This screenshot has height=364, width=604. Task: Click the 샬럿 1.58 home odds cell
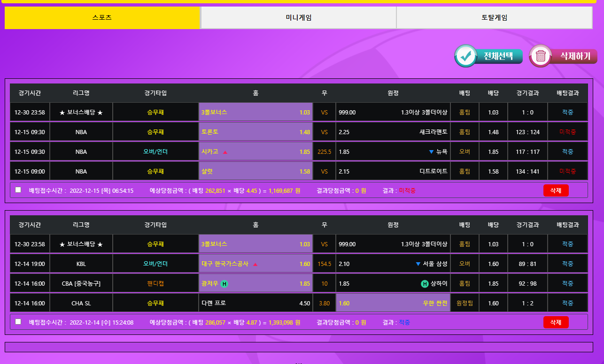tap(256, 172)
